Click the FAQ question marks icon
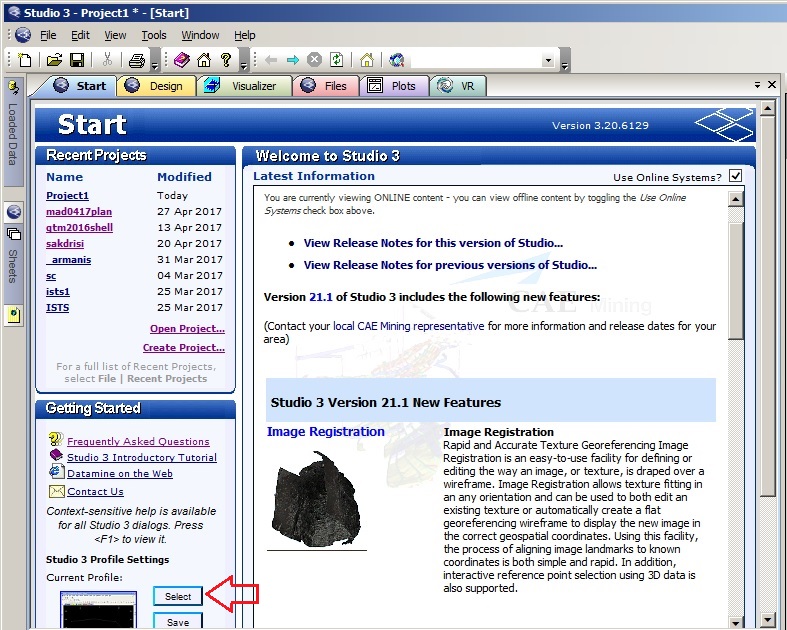Screen dimensions: 787x630 click(56, 439)
